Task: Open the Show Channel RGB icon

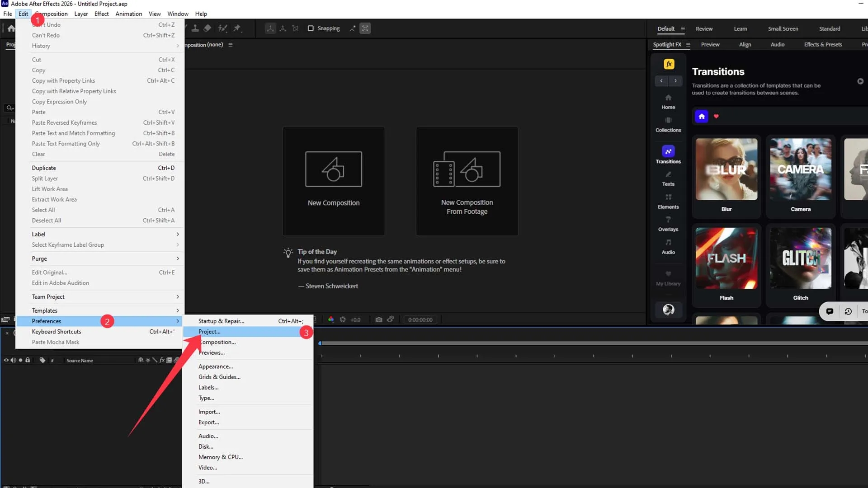Action: 331,319
